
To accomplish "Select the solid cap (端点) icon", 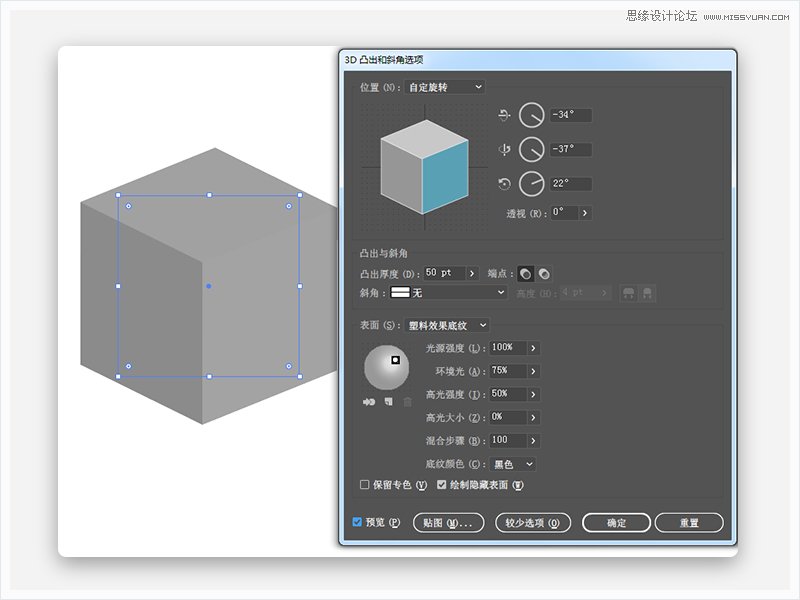I will tap(525, 274).
